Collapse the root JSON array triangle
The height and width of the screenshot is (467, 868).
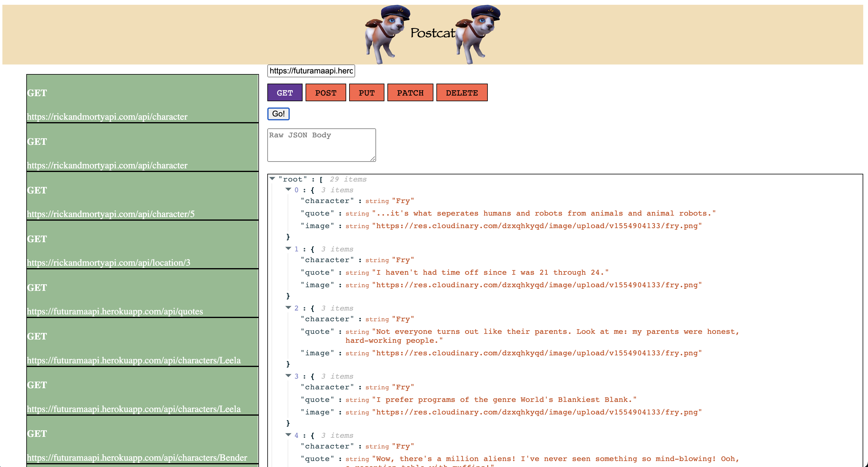click(x=272, y=179)
